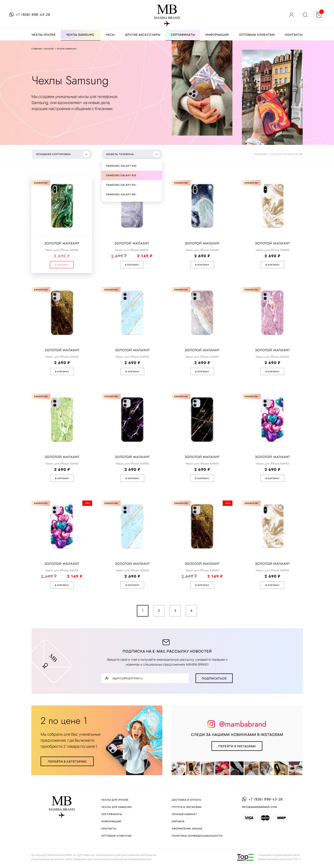
Task: Open the user account icon
Action: click(x=291, y=15)
